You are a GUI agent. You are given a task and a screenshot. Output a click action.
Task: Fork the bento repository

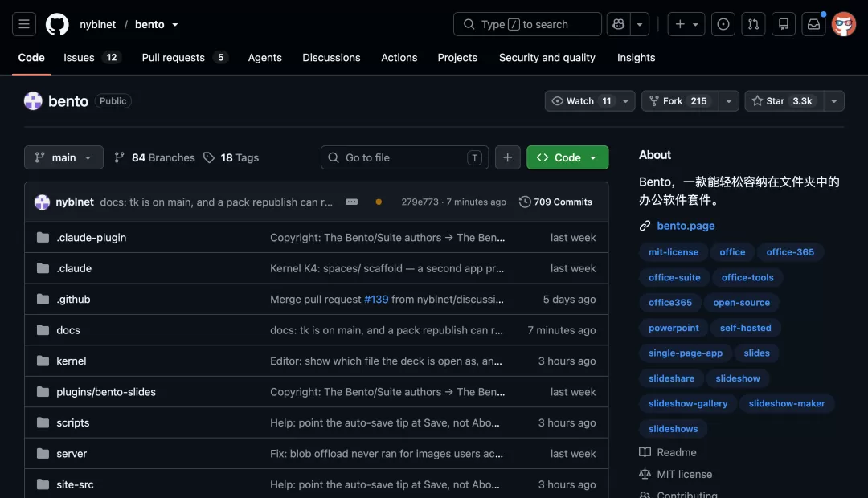(x=680, y=101)
